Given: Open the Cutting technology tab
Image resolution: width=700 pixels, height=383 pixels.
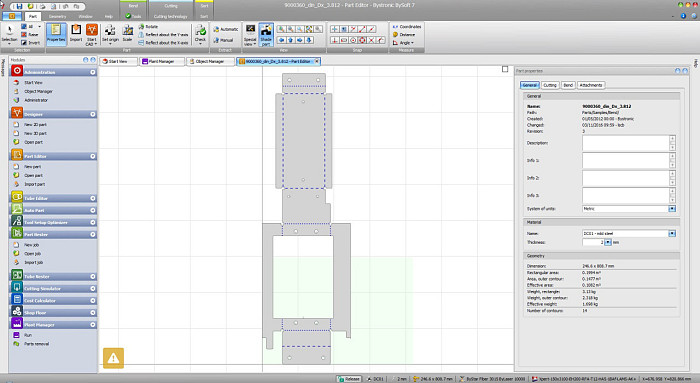Looking at the screenshot, I should pyautogui.click(x=171, y=17).
